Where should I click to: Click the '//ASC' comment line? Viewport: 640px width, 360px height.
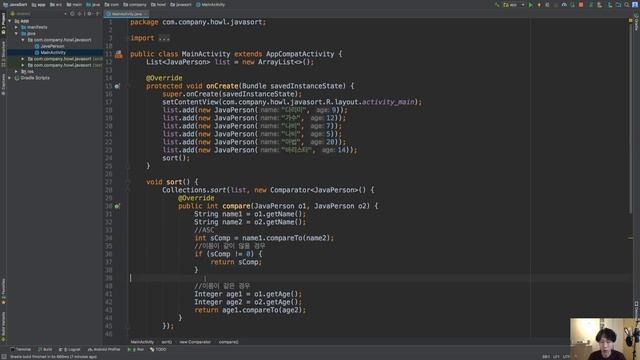tap(204, 230)
